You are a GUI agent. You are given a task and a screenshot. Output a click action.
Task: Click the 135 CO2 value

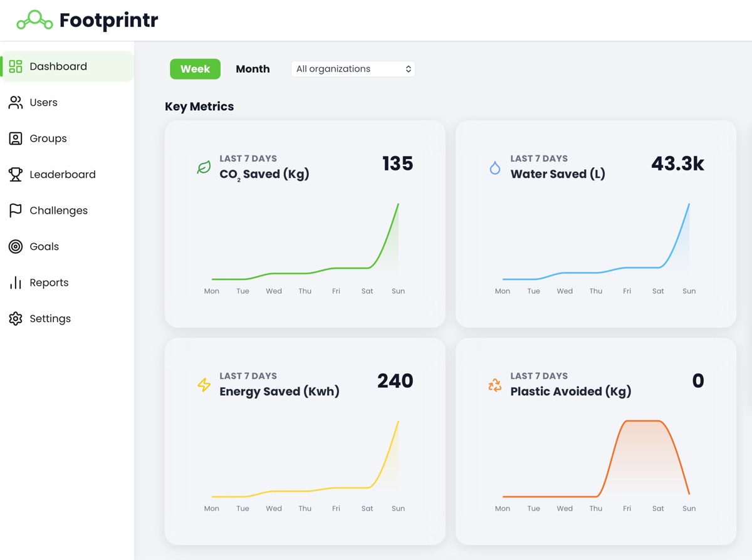pos(397,163)
